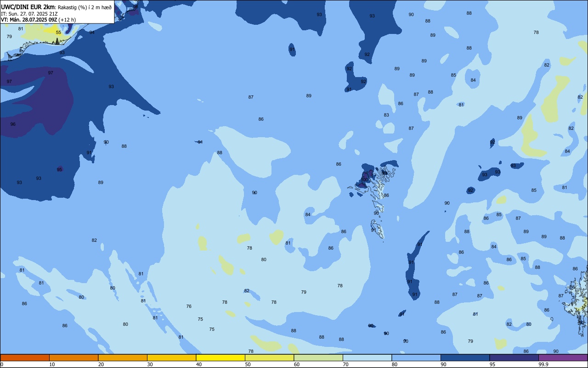Click the 20–30 legend color swatch

(123, 357)
